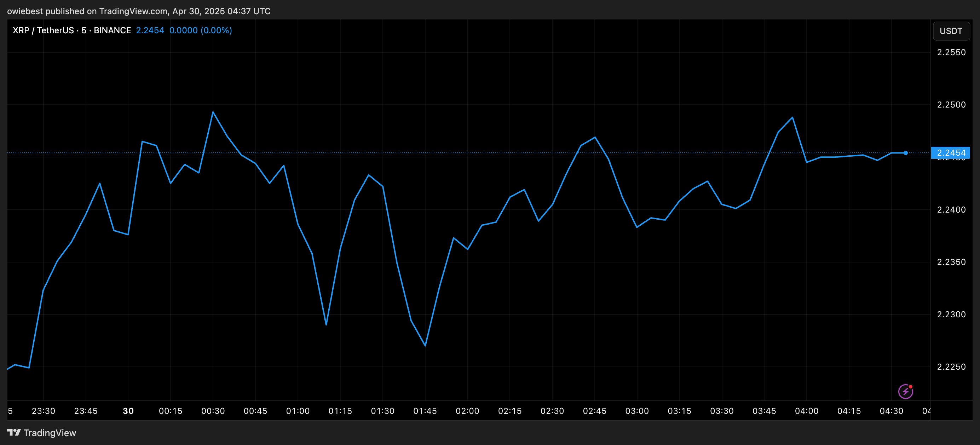Click the BINANCE exchange label
The image size is (980, 445).
pyautogui.click(x=112, y=30)
